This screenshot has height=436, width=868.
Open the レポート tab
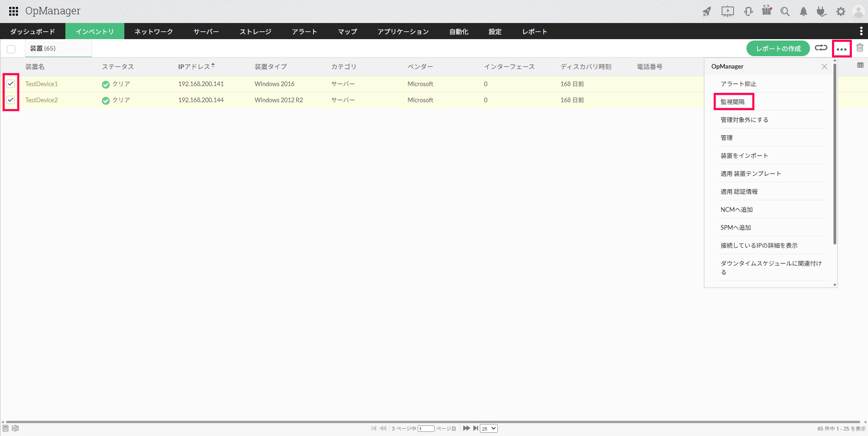[535, 31]
